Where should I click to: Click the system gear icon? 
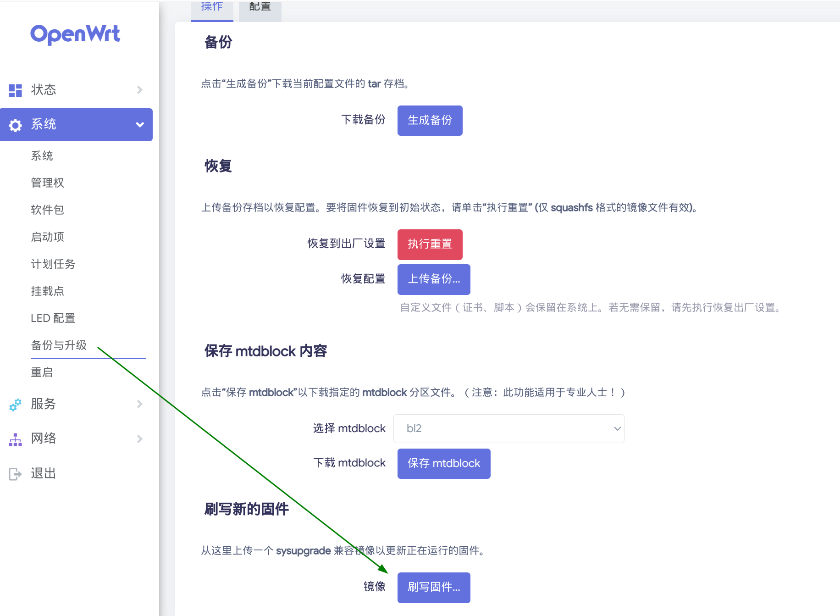click(15, 125)
